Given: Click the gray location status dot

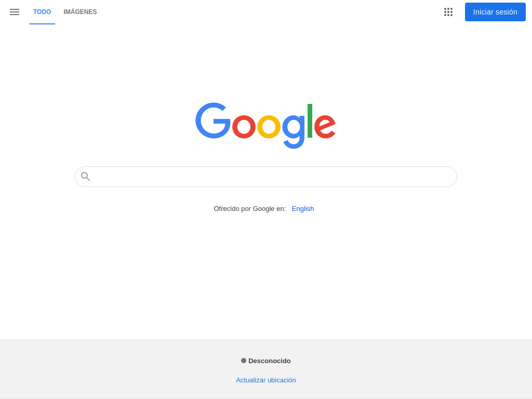Looking at the screenshot, I should 244,361.
